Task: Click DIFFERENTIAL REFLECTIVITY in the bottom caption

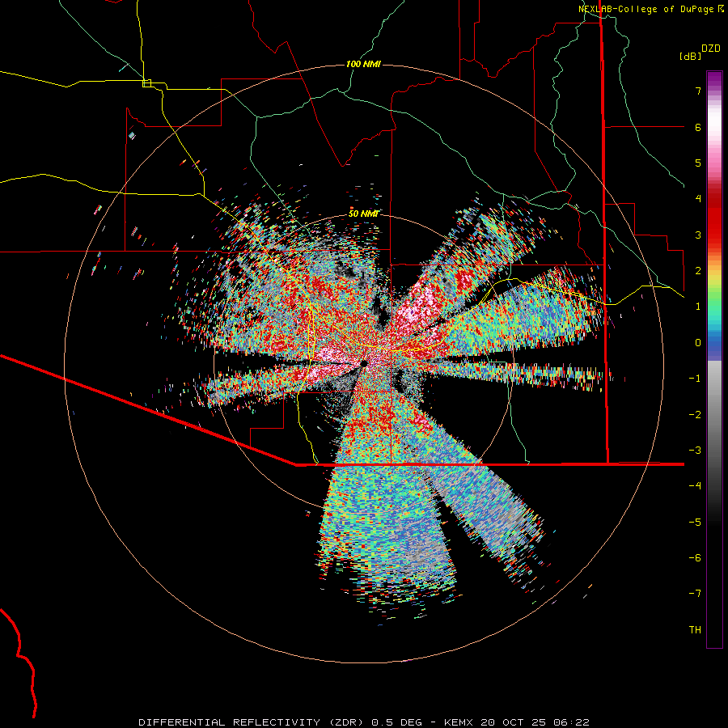Action: 230,722
